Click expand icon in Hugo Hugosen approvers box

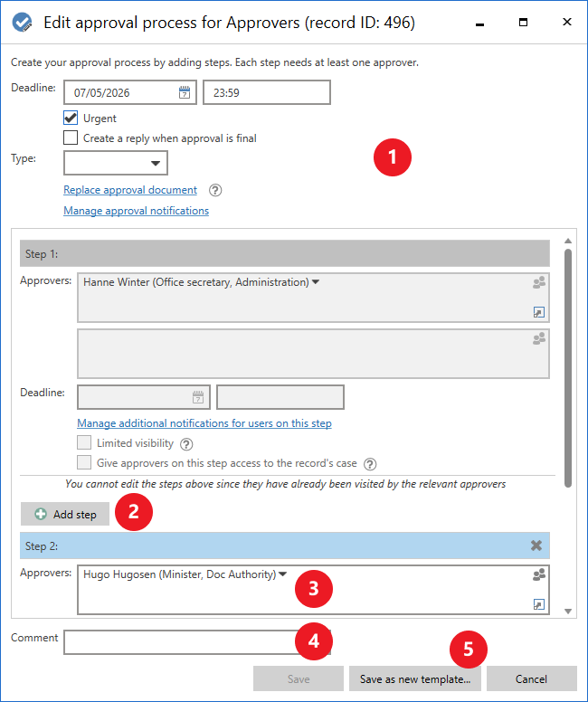[539, 604]
